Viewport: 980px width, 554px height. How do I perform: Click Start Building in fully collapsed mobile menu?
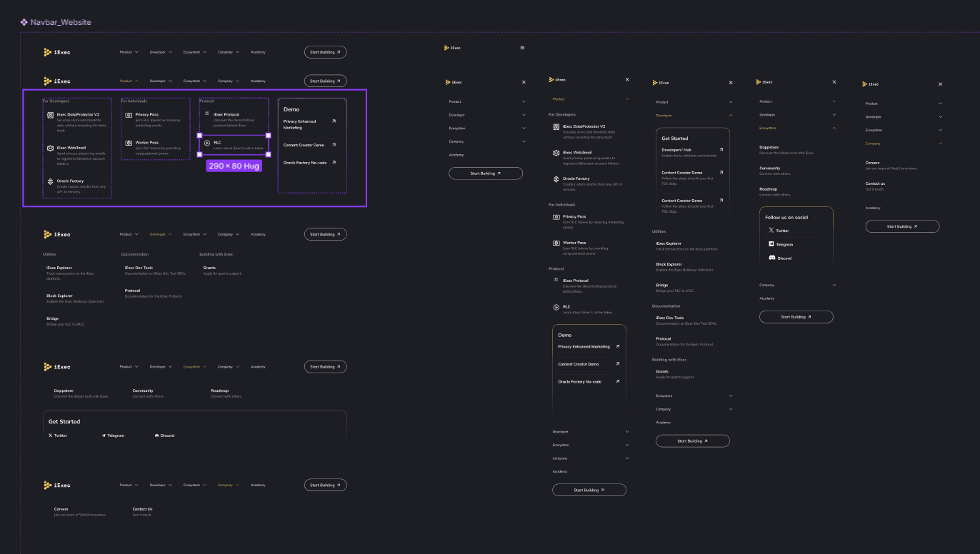pos(486,173)
